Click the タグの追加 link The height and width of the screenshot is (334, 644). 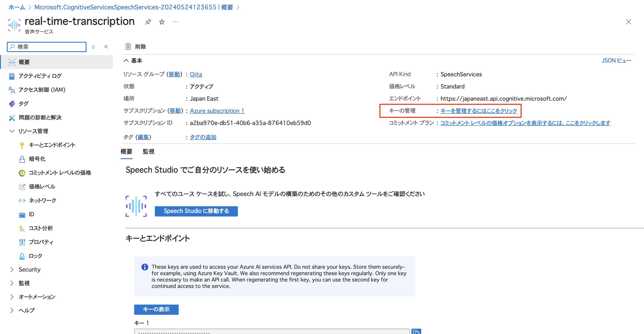tap(203, 137)
